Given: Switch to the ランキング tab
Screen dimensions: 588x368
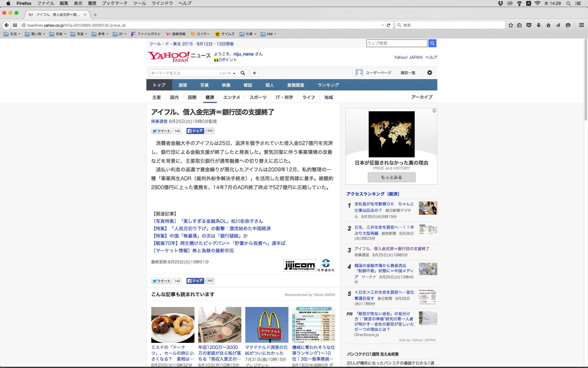Looking at the screenshot, I should tap(328, 85).
